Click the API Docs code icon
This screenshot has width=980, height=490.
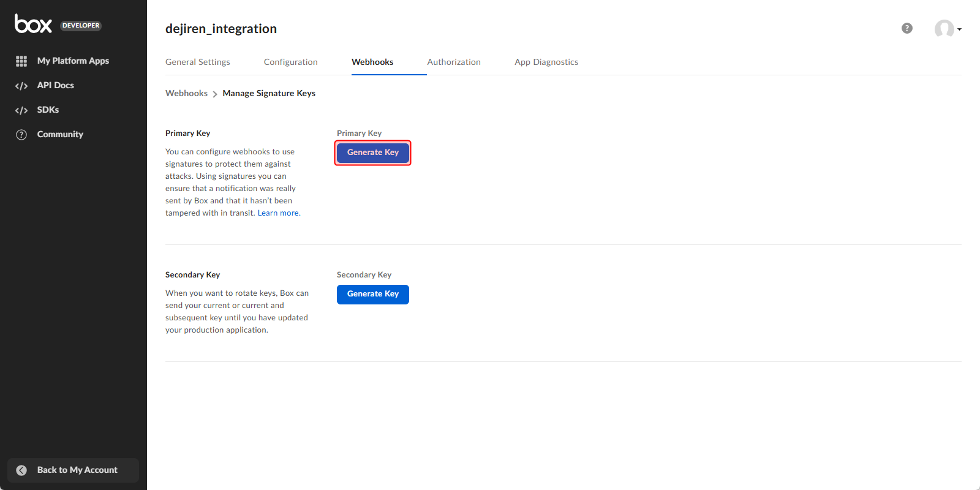21,86
